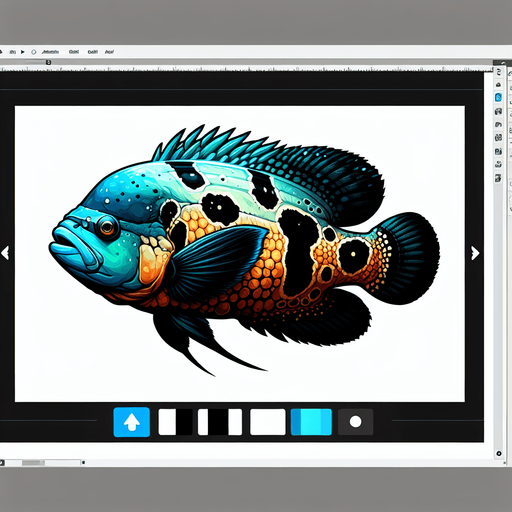This screenshot has height=512, width=512.
Task: Click the small round icon at bottom right corner
Action: point(499,453)
